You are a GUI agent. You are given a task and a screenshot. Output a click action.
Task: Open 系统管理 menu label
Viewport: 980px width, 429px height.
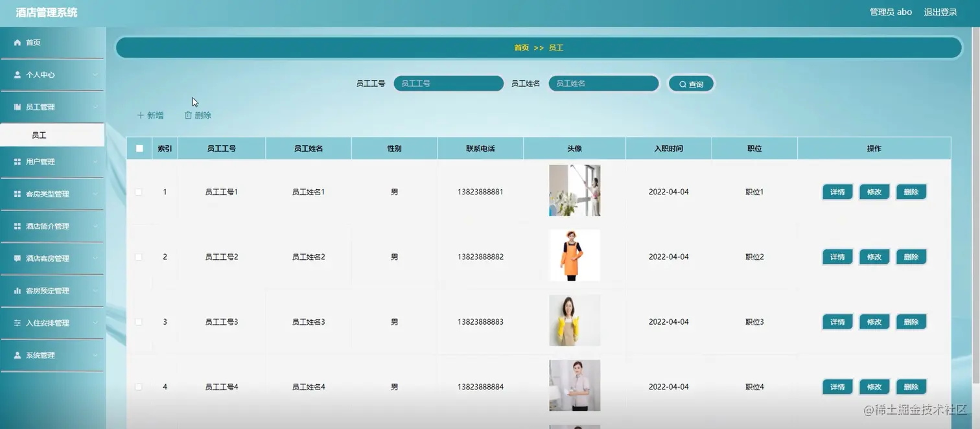[x=40, y=355]
